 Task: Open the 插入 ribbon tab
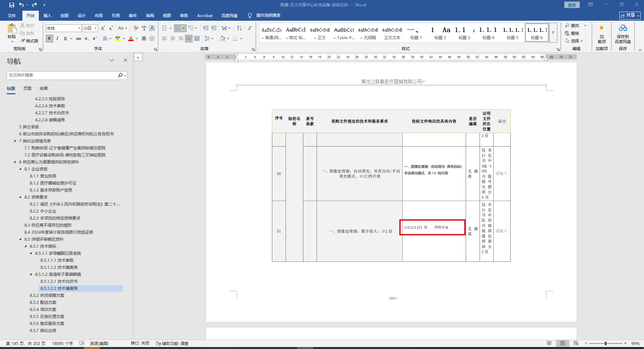[x=48, y=15]
